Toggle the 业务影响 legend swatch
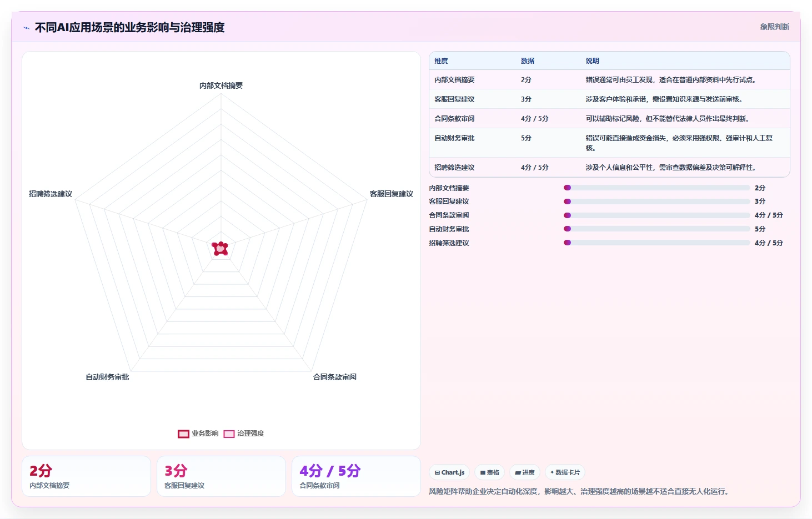The width and height of the screenshot is (812, 519). (183, 434)
